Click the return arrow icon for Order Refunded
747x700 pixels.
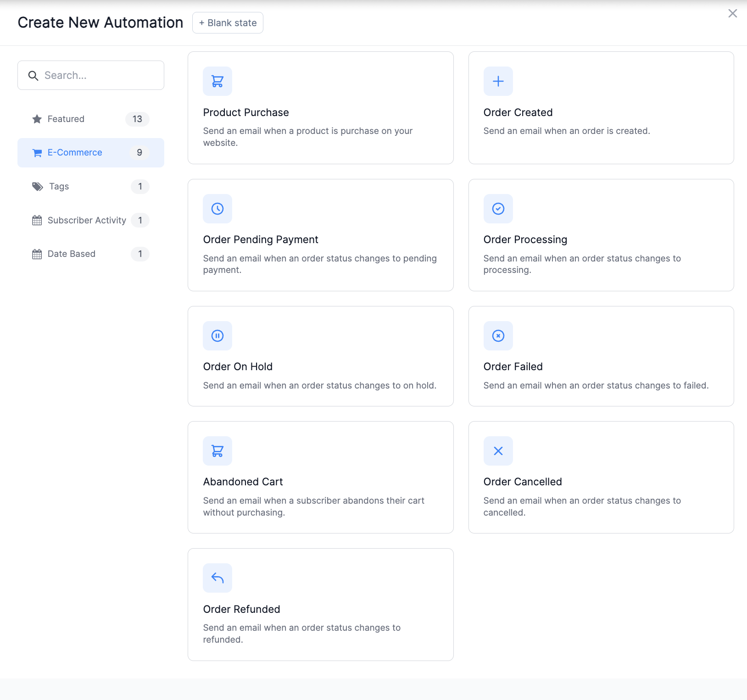click(x=217, y=578)
